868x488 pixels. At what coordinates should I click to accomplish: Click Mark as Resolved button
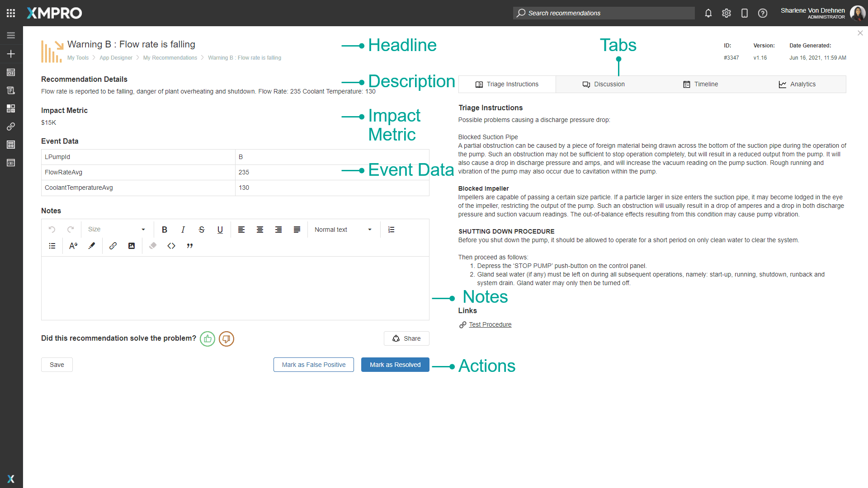pyautogui.click(x=395, y=365)
